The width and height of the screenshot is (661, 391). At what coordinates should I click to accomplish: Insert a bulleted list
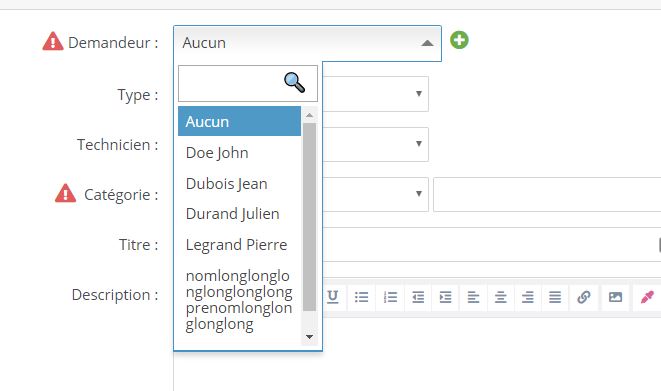(361, 297)
